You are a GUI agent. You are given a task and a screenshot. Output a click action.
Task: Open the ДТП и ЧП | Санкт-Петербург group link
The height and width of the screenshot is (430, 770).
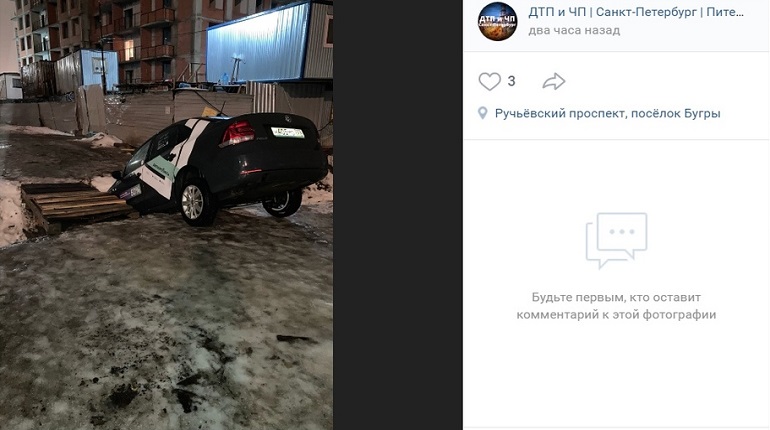coord(636,12)
